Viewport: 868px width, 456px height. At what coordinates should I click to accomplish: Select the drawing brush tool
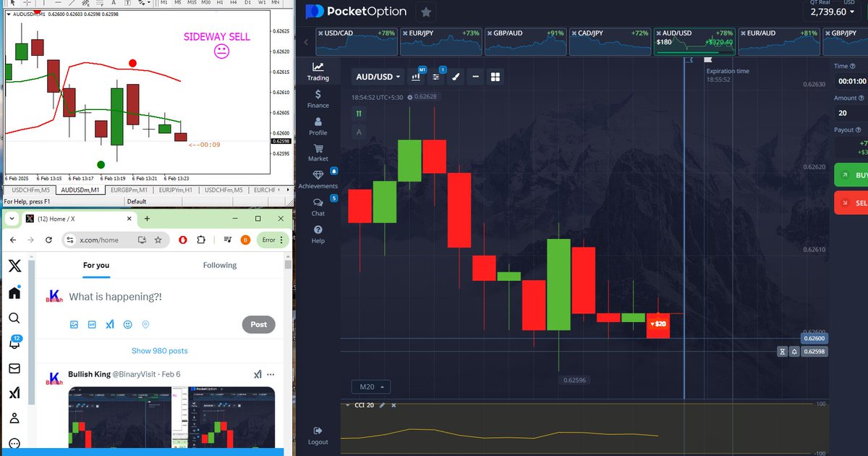456,77
